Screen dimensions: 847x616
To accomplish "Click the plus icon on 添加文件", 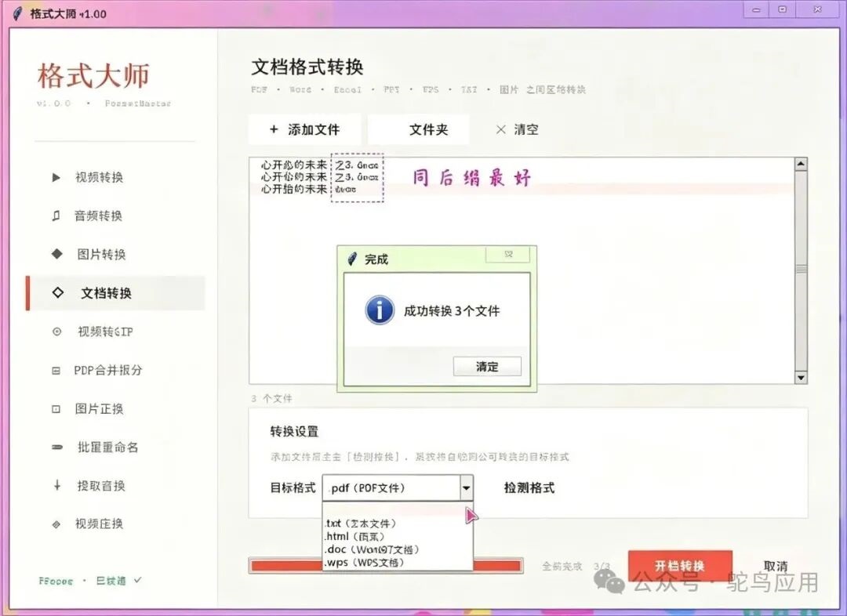I will click(274, 129).
